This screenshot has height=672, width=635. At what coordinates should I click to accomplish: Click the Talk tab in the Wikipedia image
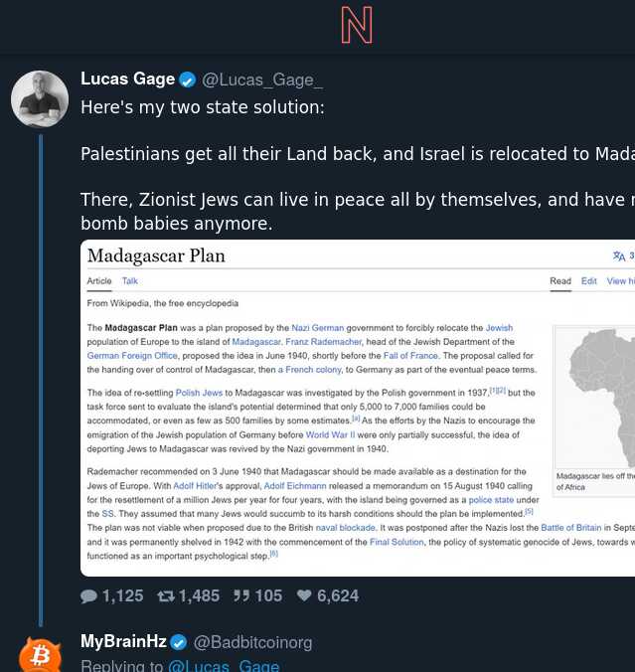[130, 281]
